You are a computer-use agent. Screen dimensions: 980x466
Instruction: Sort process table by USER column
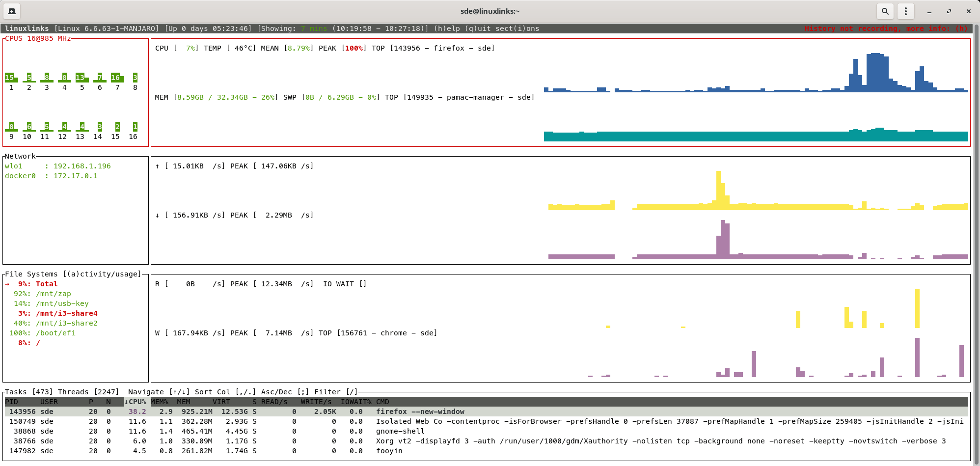click(49, 402)
